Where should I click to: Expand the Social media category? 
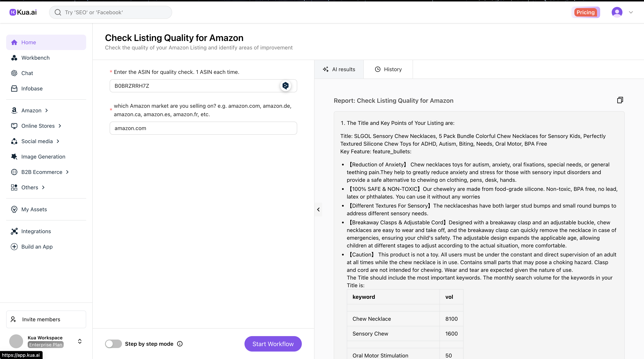tap(37, 141)
